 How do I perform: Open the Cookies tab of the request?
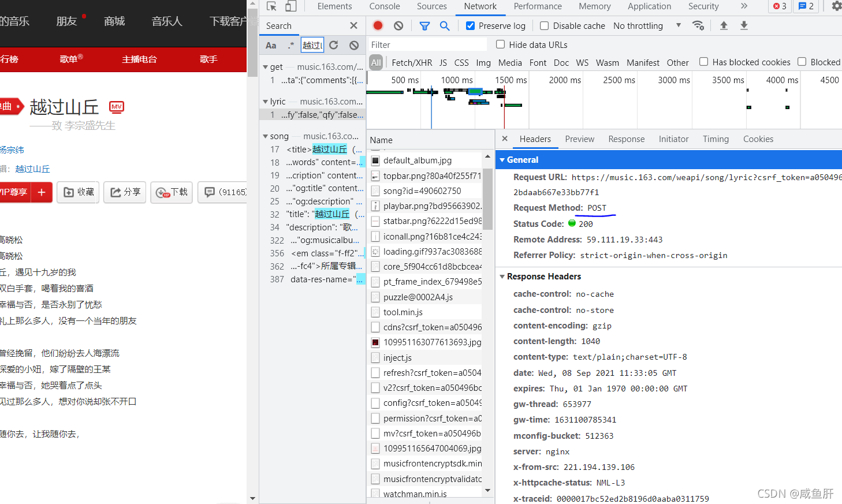(x=758, y=139)
